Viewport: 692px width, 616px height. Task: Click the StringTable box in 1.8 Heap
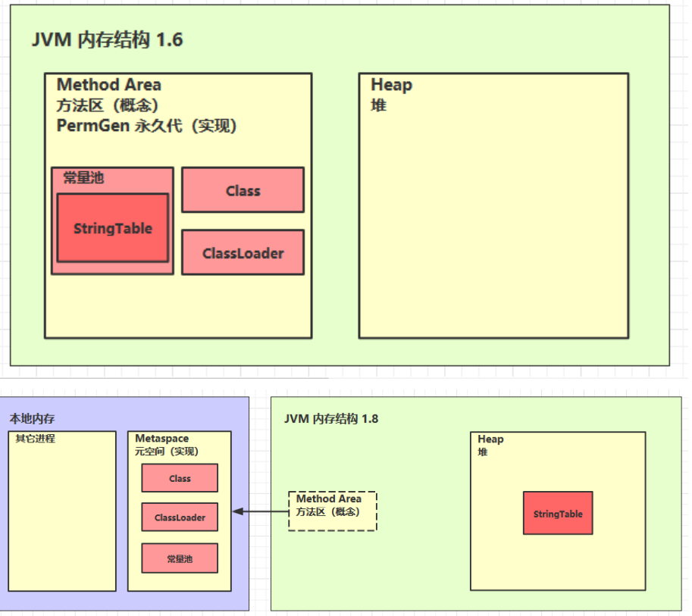click(x=558, y=513)
